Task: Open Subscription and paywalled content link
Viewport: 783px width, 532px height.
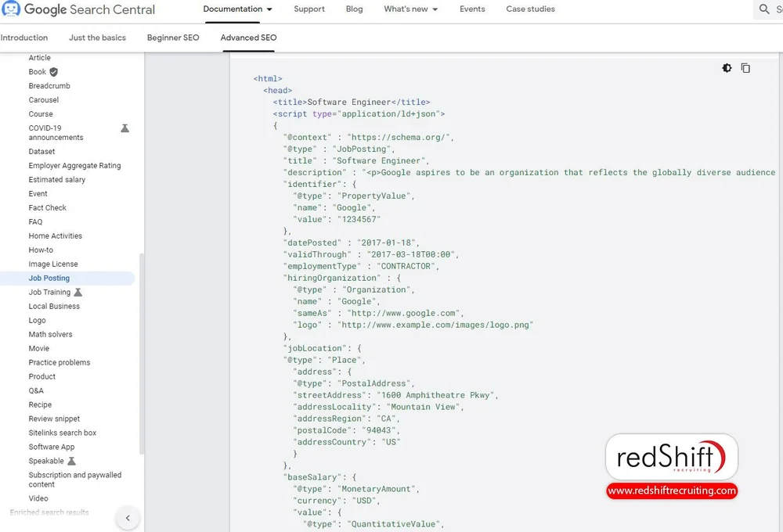Action: pos(75,480)
